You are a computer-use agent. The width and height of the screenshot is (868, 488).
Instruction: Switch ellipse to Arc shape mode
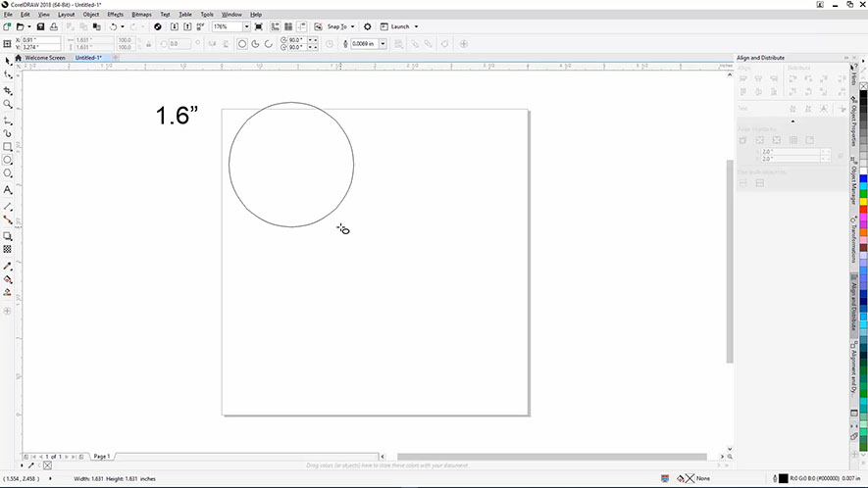coord(268,44)
